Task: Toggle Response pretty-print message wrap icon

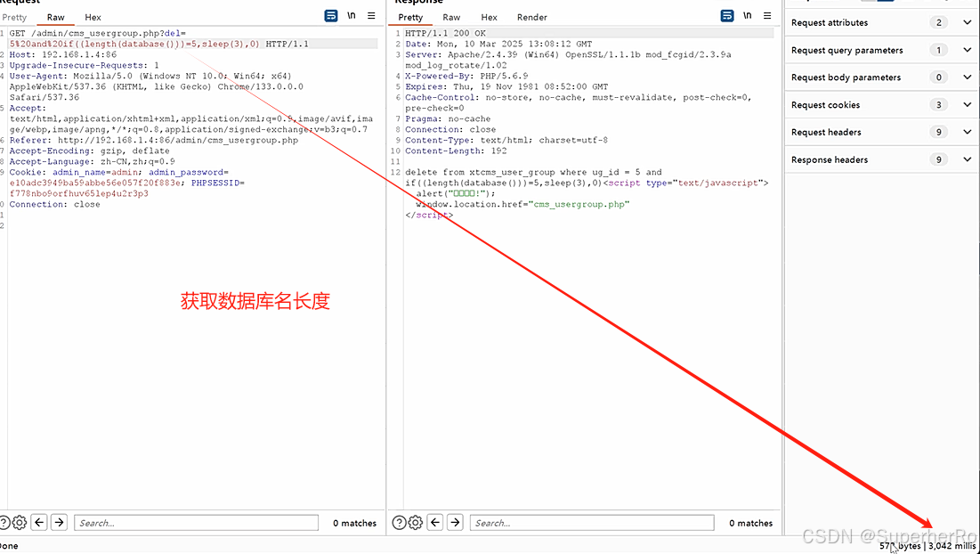Action: coord(727,16)
